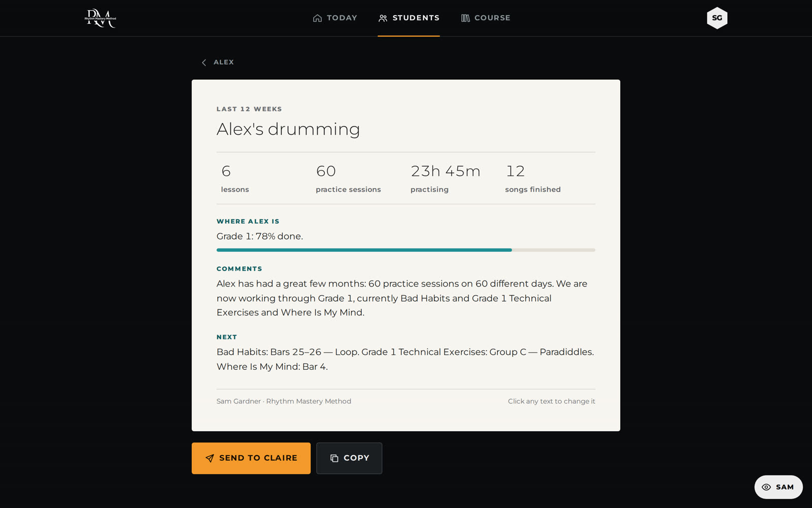Open the Today tab

(335, 18)
